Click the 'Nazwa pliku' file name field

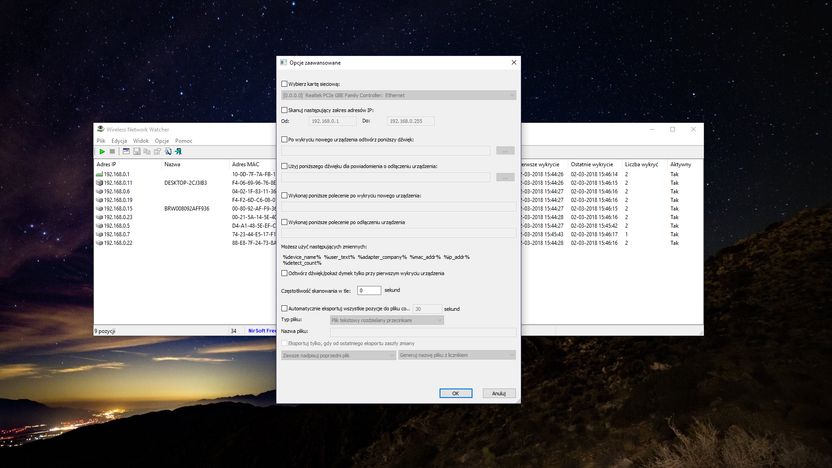423,332
